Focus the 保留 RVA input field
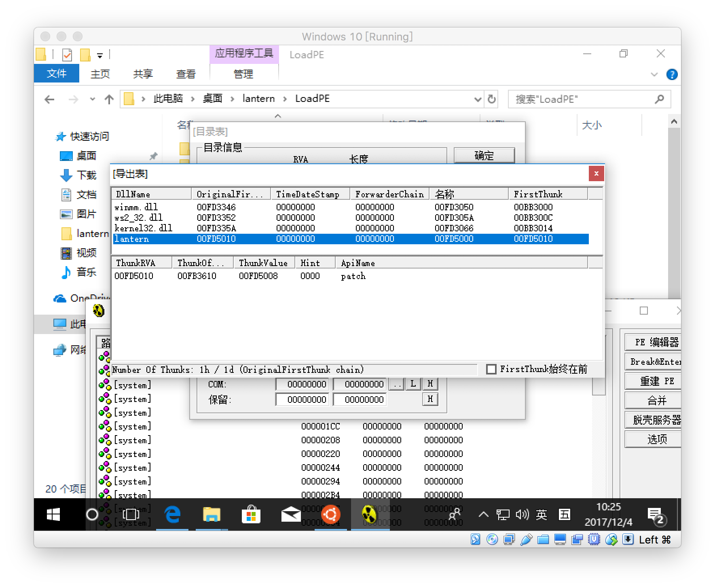 pos(303,399)
